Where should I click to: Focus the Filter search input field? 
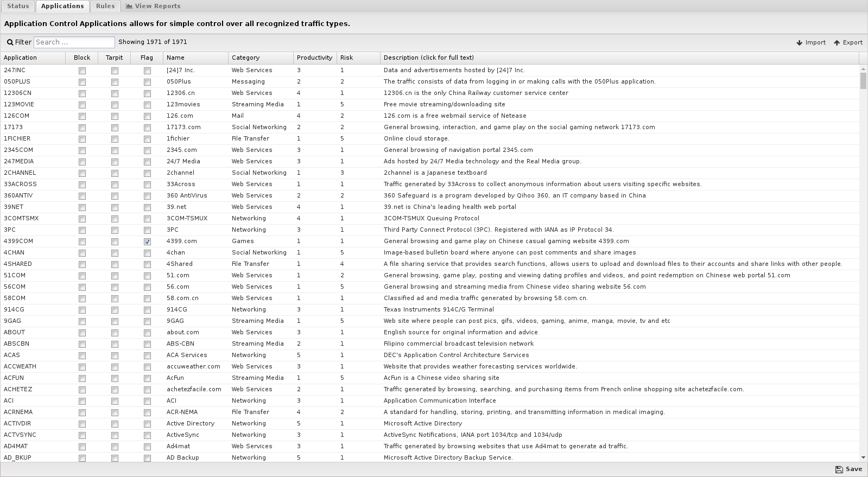pyautogui.click(x=74, y=42)
